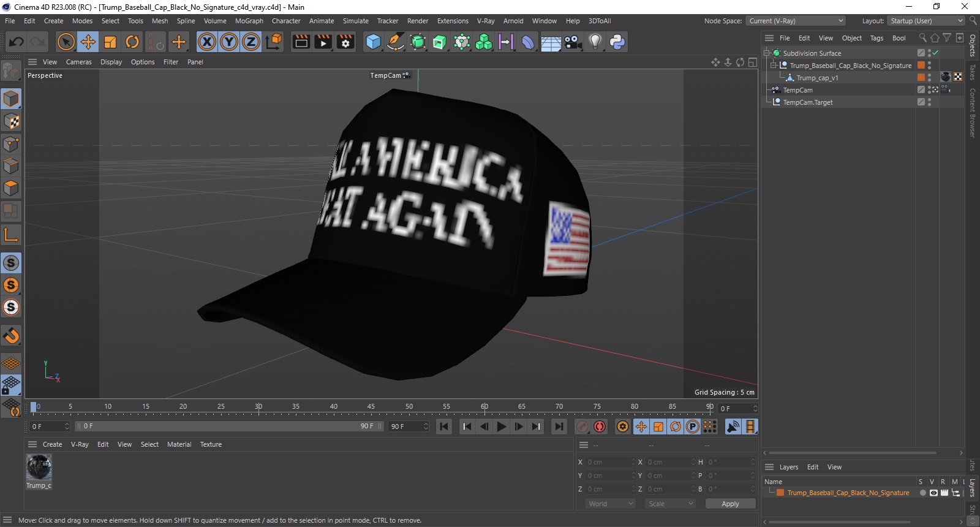Open Object manager Tags menu

876,38
